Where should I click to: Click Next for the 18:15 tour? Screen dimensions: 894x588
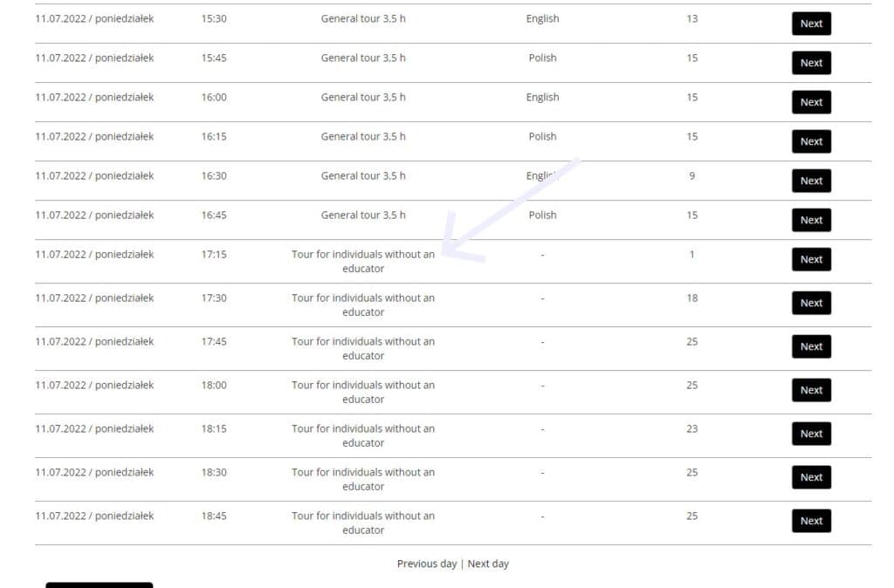pos(811,434)
